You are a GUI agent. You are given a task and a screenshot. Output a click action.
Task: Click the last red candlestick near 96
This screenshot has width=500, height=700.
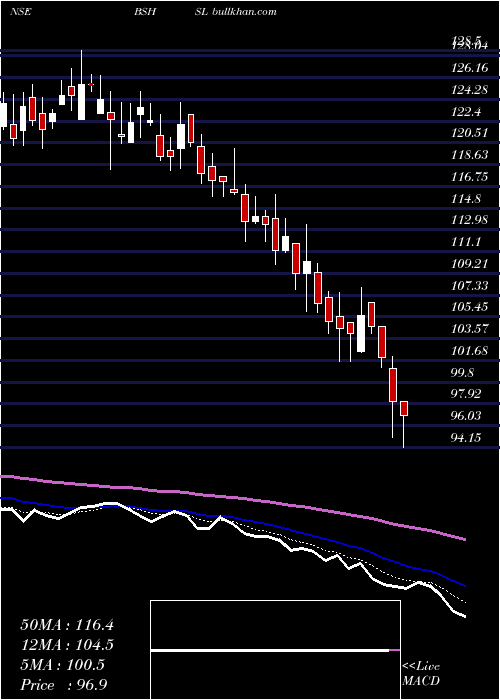404,408
